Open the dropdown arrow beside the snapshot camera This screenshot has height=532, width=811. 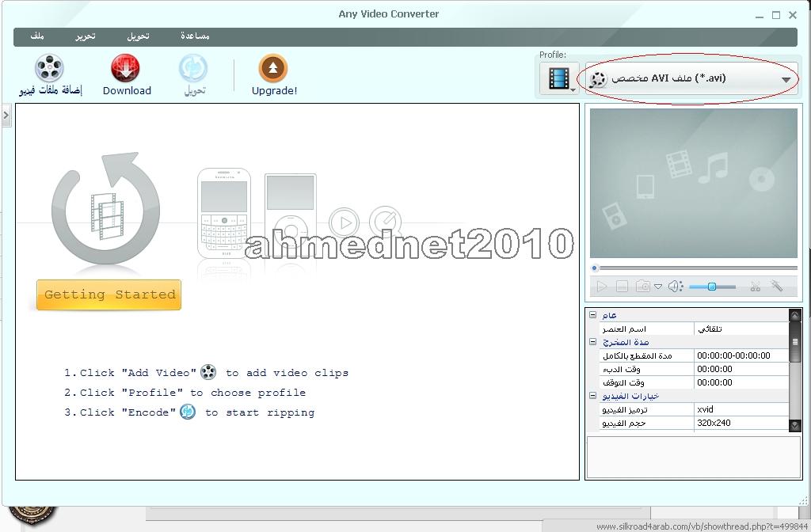pos(658,287)
